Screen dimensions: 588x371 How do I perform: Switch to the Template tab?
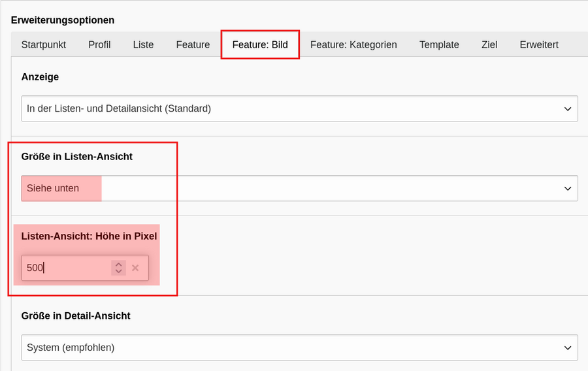439,44
